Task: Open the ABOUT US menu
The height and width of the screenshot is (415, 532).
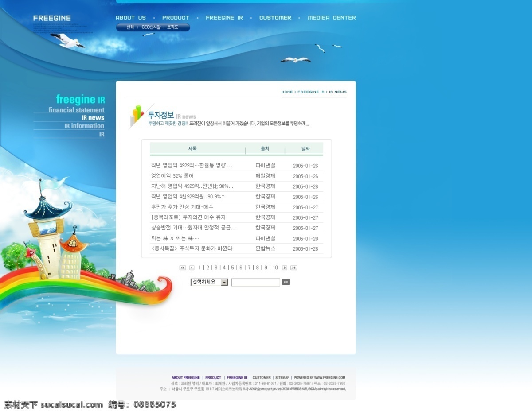Action: click(131, 18)
